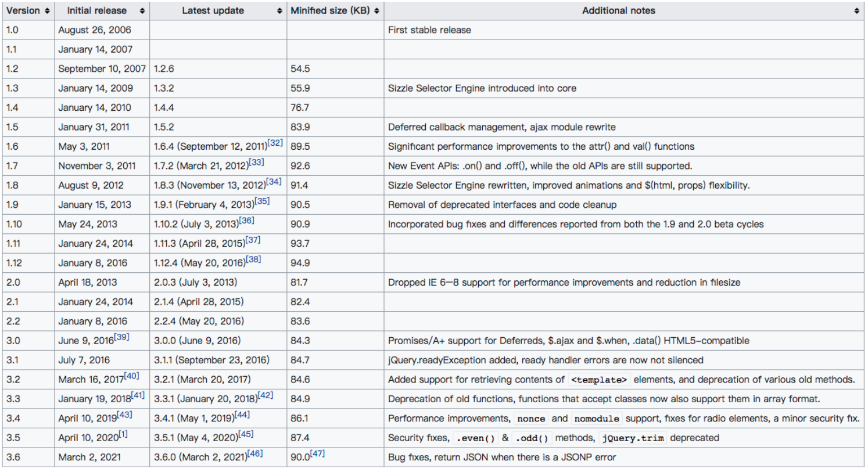This screenshot has width=868, height=469.
Task: Sort by Minified size column arrows
Action: click(376, 11)
